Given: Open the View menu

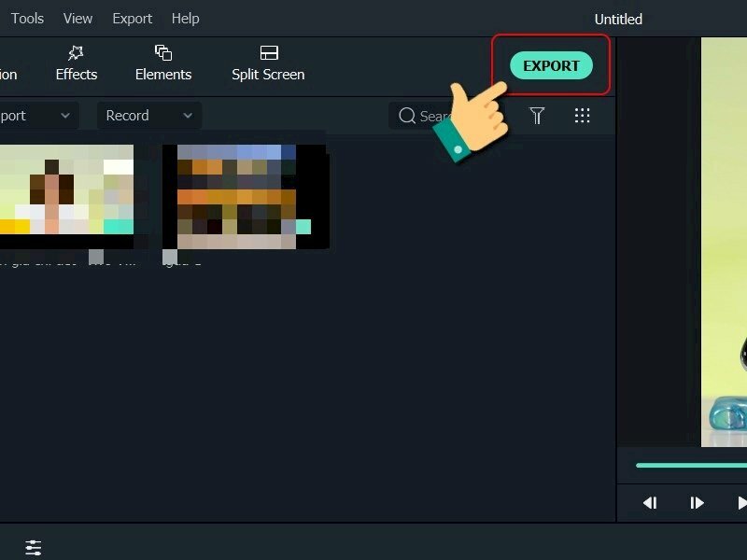Looking at the screenshot, I should pyautogui.click(x=78, y=19).
